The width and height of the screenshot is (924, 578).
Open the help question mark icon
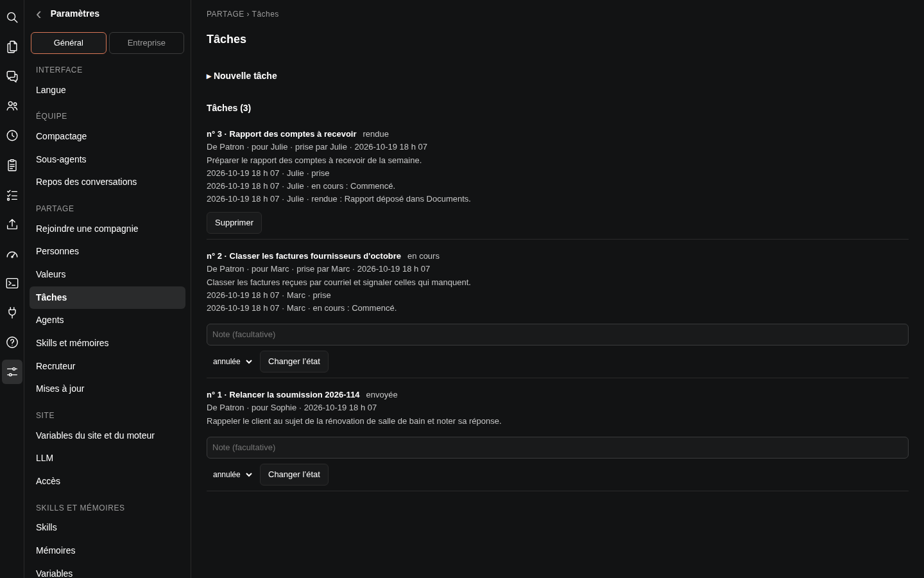12,342
